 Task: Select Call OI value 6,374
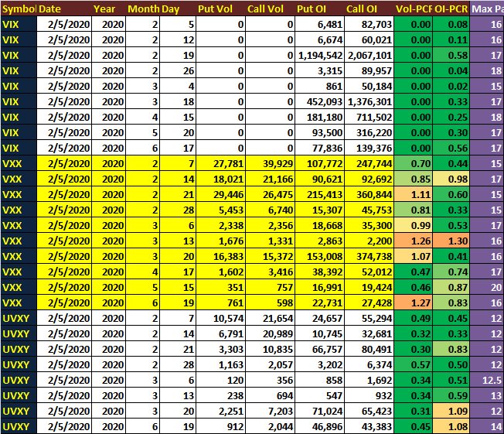(x=369, y=364)
